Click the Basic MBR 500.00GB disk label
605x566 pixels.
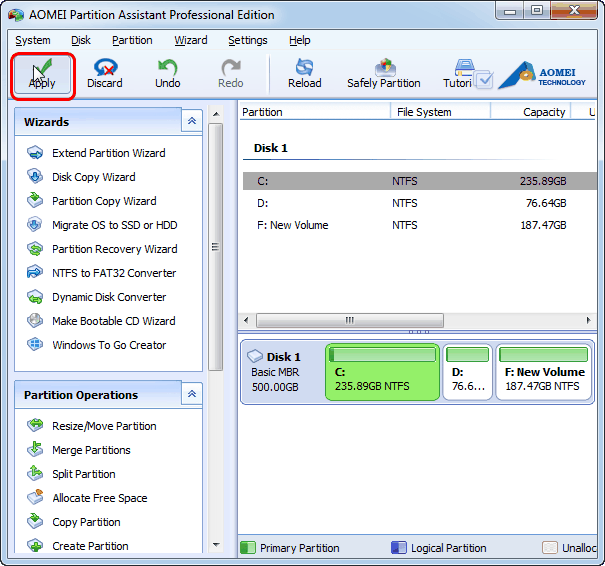tap(275, 380)
